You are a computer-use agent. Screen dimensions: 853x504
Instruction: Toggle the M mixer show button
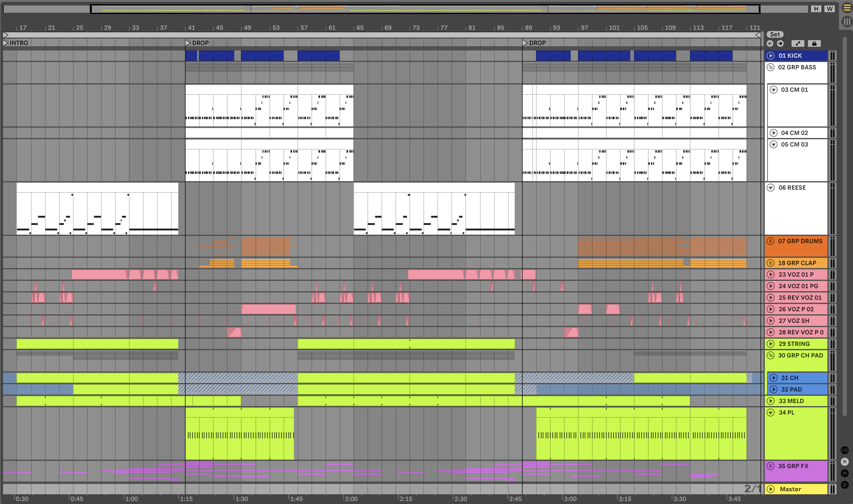click(844, 473)
